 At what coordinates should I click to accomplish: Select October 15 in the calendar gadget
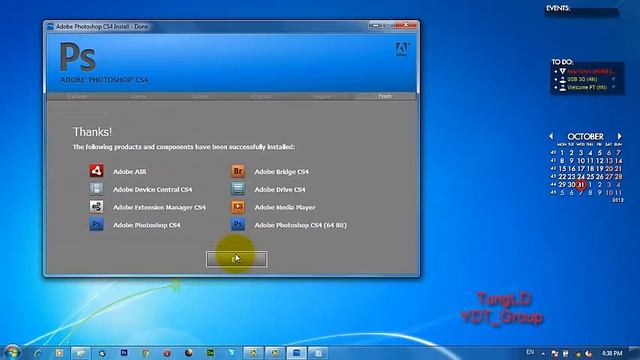pos(562,169)
